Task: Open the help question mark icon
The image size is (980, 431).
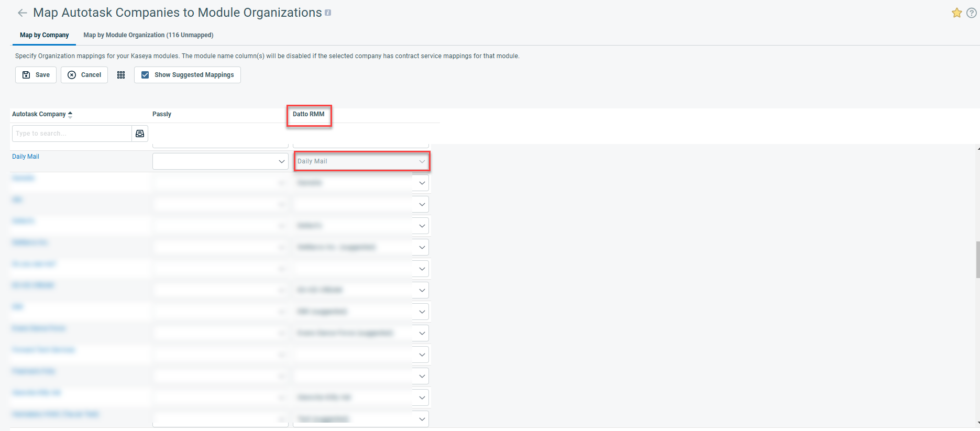Action: (971, 13)
